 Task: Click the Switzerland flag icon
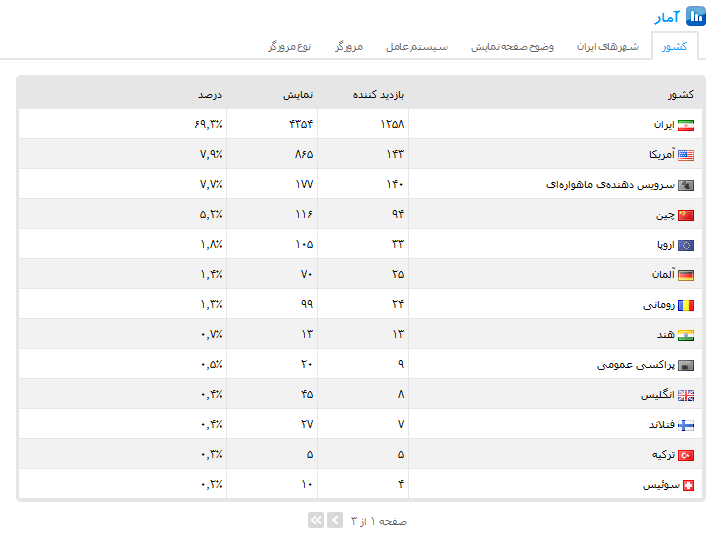686,485
